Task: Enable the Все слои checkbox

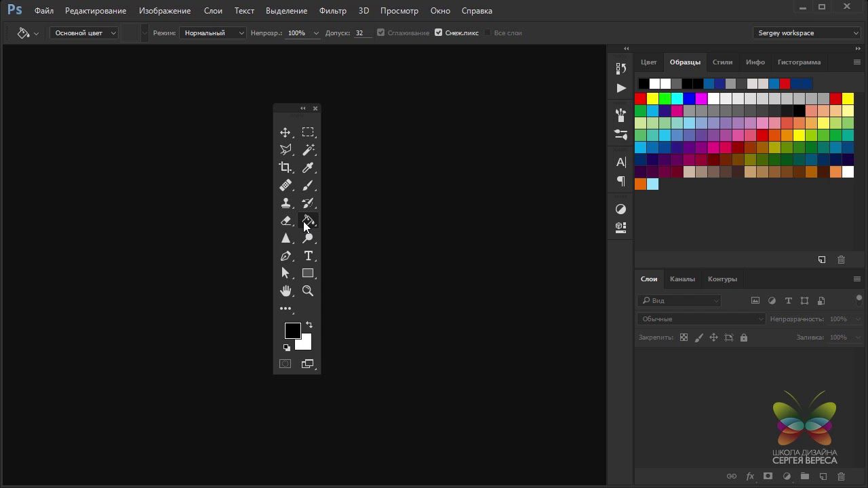Action: point(488,33)
